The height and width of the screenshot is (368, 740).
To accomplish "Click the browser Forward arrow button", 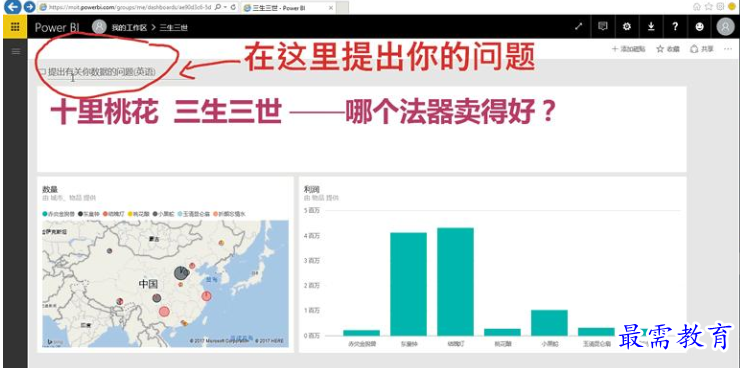I will (x=29, y=7).
